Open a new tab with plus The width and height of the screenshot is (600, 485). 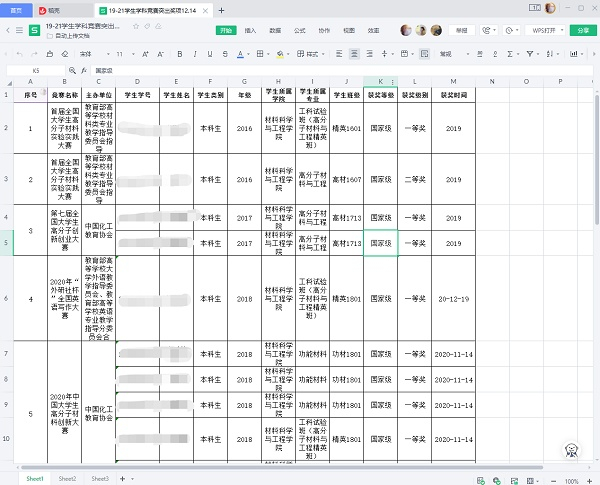point(221,10)
